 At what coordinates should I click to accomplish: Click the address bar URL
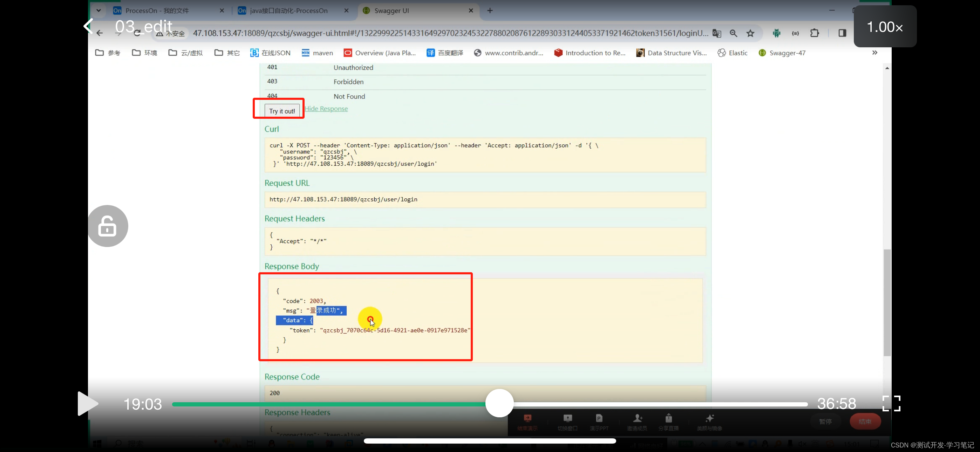(x=450, y=33)
